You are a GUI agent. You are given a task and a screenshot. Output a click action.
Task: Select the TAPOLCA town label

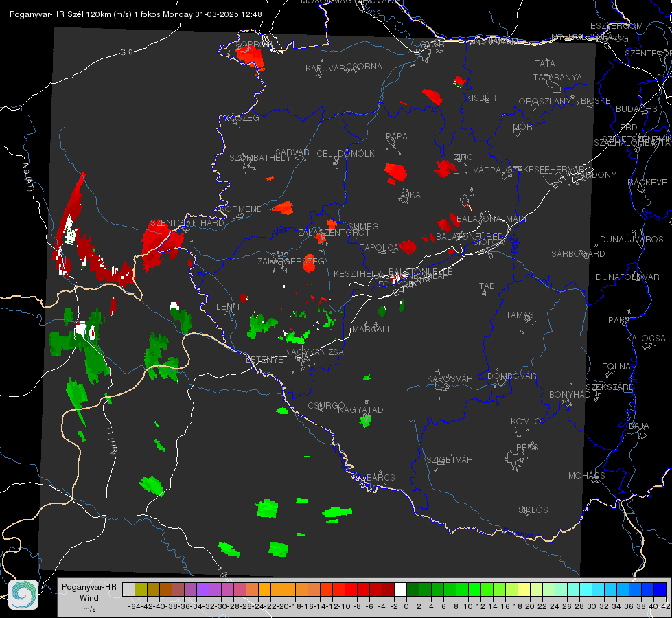coord(380,248)
